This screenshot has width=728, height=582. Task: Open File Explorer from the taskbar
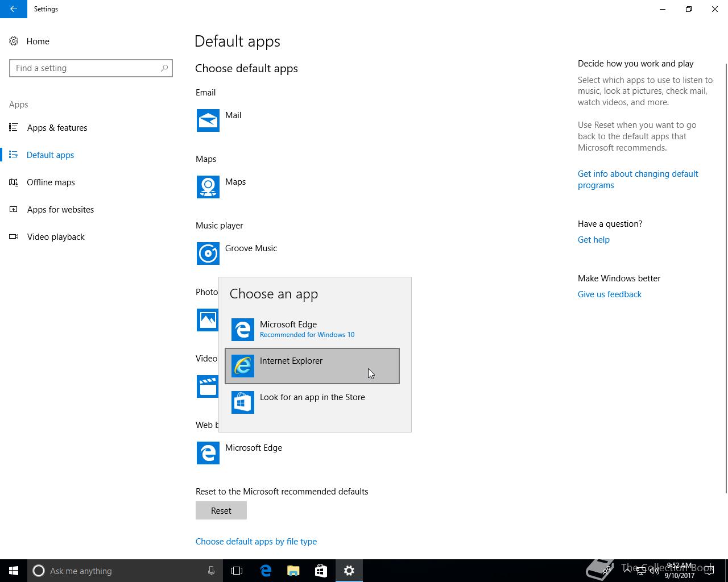[293, 571]
